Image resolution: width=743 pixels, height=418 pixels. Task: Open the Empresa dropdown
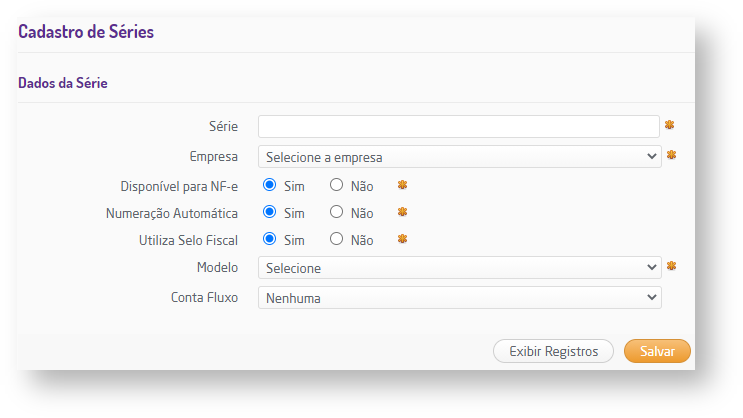click(x=459, y=157)
